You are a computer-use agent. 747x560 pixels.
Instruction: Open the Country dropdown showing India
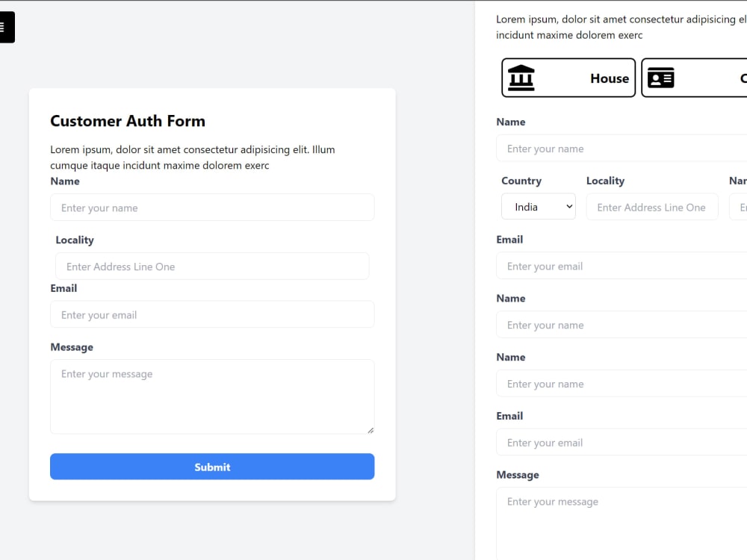[539, 207]
